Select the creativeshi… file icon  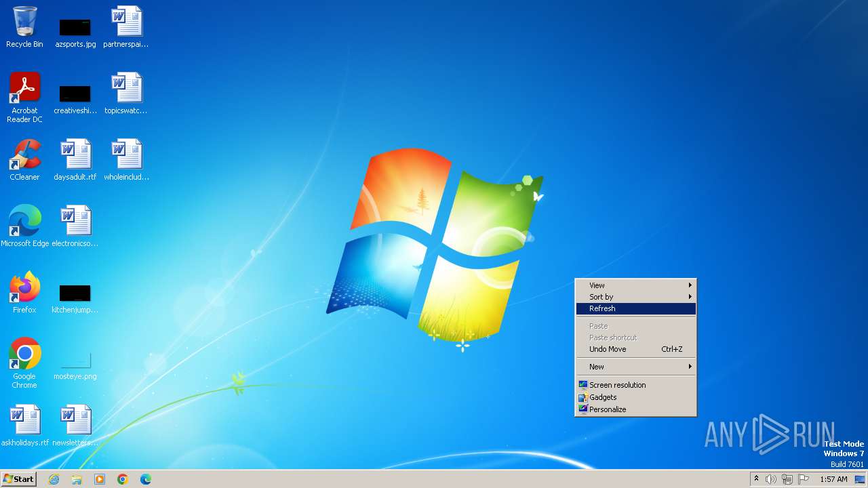75,99
